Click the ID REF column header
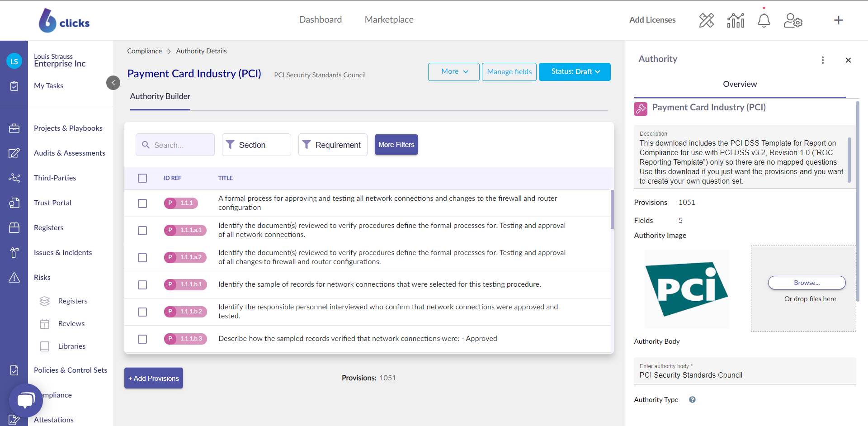This screenshot has width=868, height=426. [x=172, y=178]
